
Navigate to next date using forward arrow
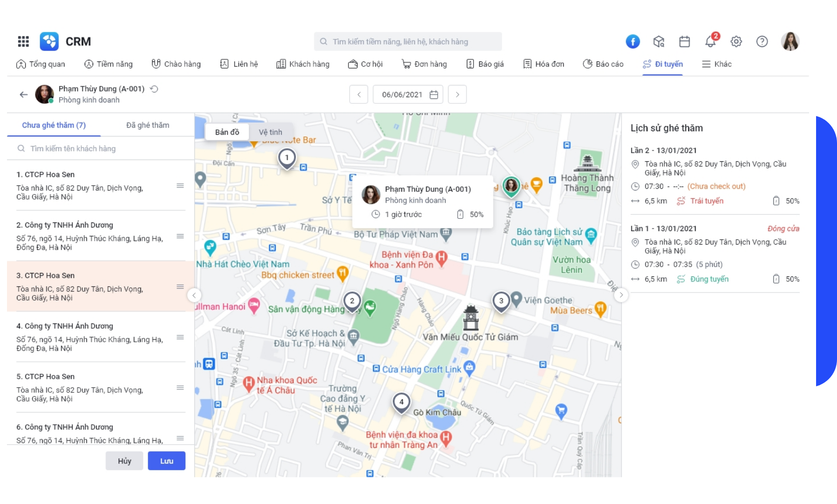tap(457, 94)
